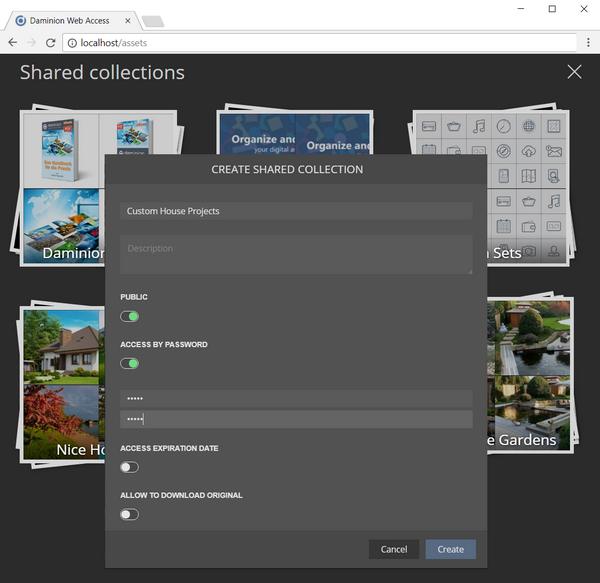This screenshot has height=583, width=600.
Task: Open a new browser tab
Action: [153, 21]
